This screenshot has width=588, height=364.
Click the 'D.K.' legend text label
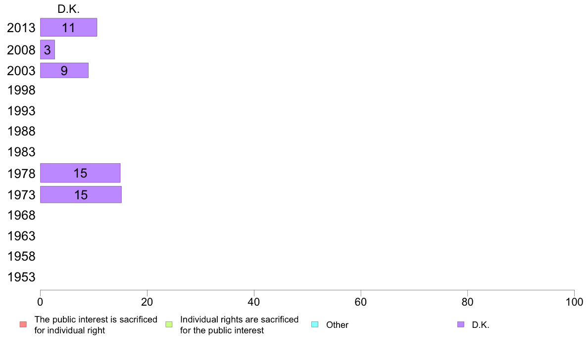coord(481,325)
